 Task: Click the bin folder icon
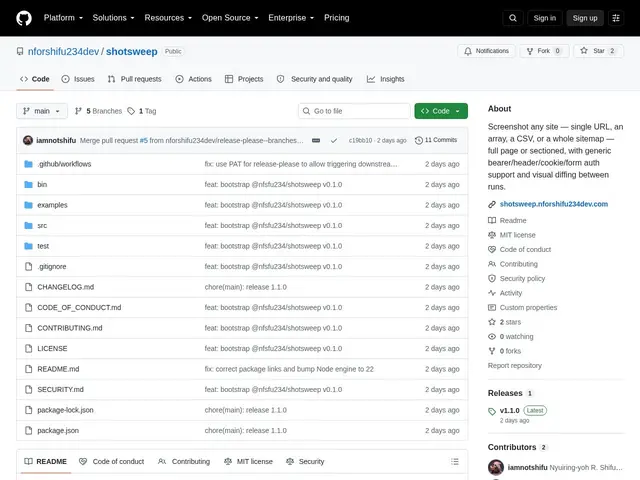tap(28, 184)
